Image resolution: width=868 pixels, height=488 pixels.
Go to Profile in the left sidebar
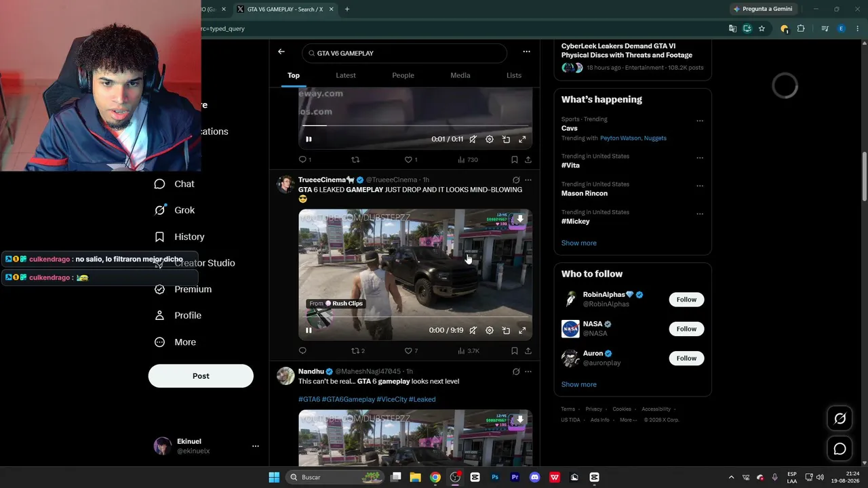(x=178, y=315)
